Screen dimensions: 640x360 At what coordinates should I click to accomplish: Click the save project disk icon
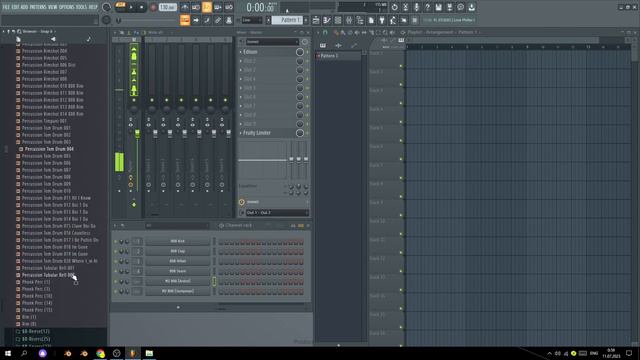(x=438, y=7)
